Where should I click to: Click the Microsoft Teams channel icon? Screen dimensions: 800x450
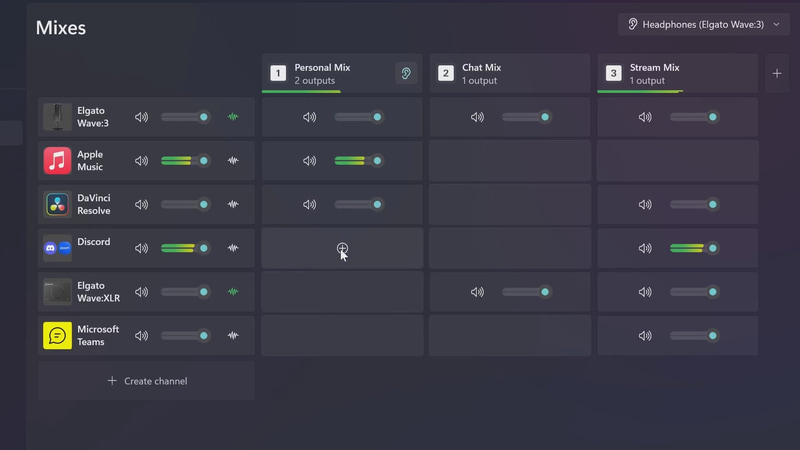pyautogui.click(x=57, y=336)
